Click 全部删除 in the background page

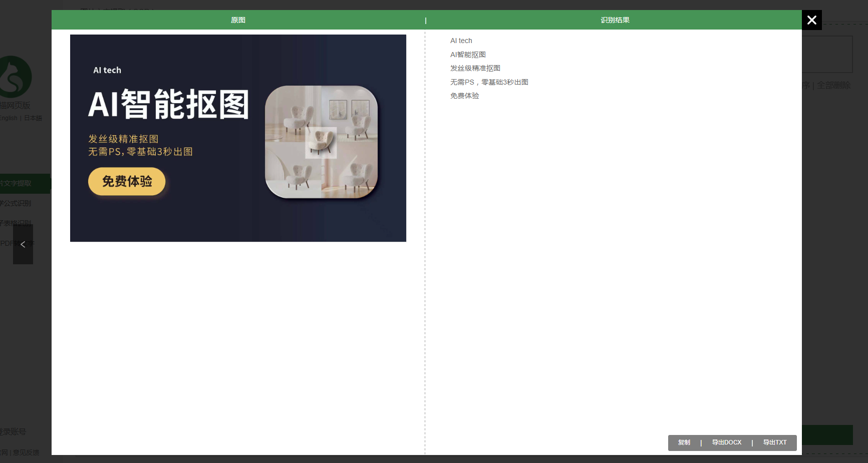pyautogui.click(x=834, y=86)
